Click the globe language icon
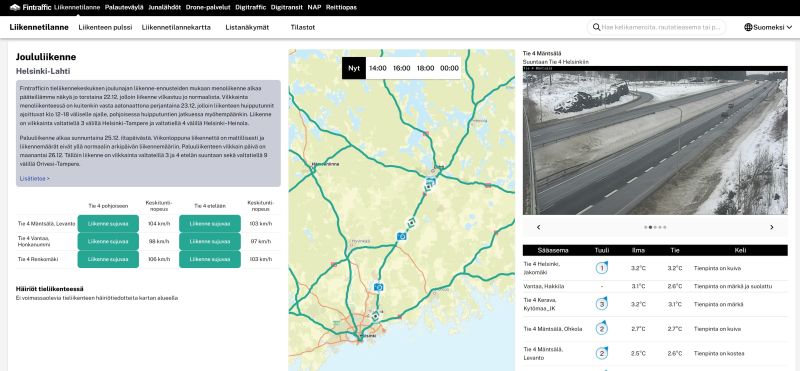 748,27
